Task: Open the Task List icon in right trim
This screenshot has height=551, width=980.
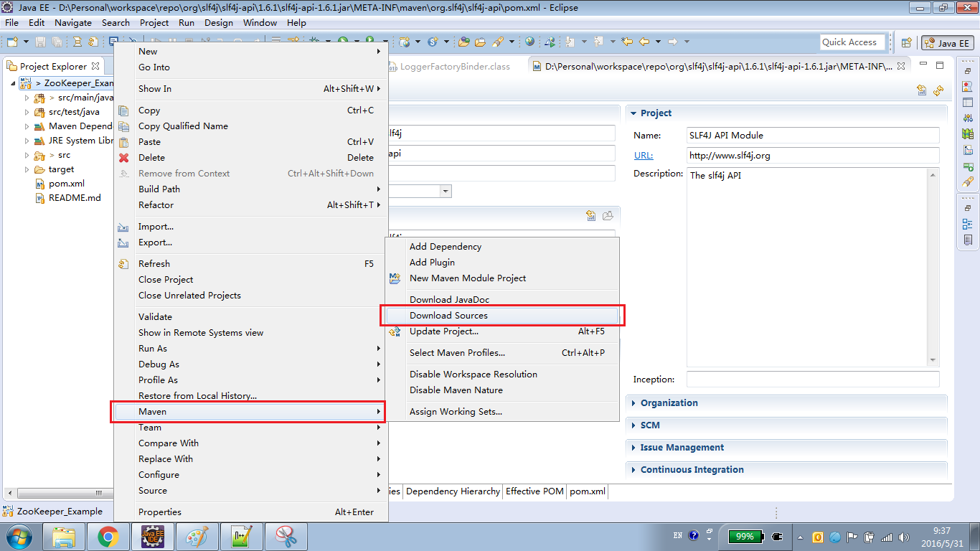Action: 969,240
